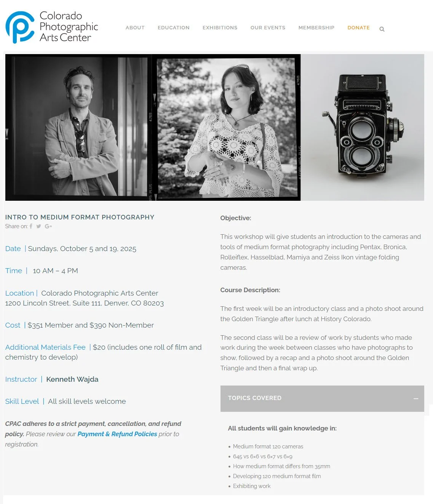Image resolution: width=433 pixels, height=504 pixels.
Task: Click the Topics Covered accordion header
Action: (322, 398)
